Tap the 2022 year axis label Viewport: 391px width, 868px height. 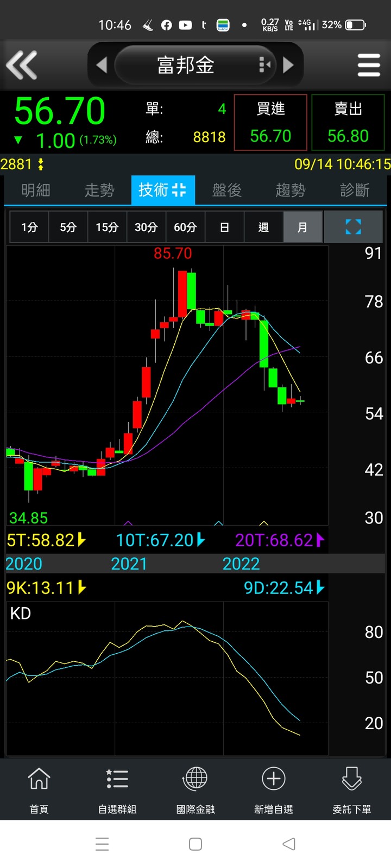pyautogui.click(x=241, y=564)
